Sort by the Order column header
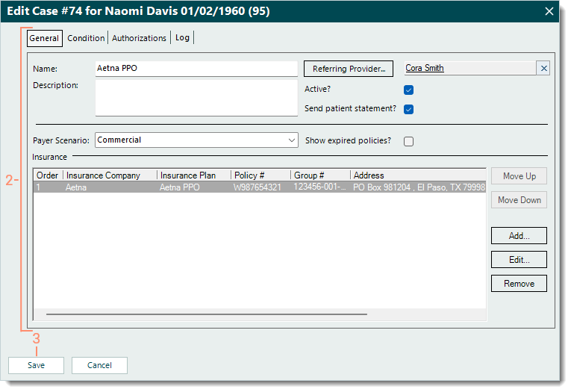This screenshot has height=392, width=571. [x=48, y=175]
